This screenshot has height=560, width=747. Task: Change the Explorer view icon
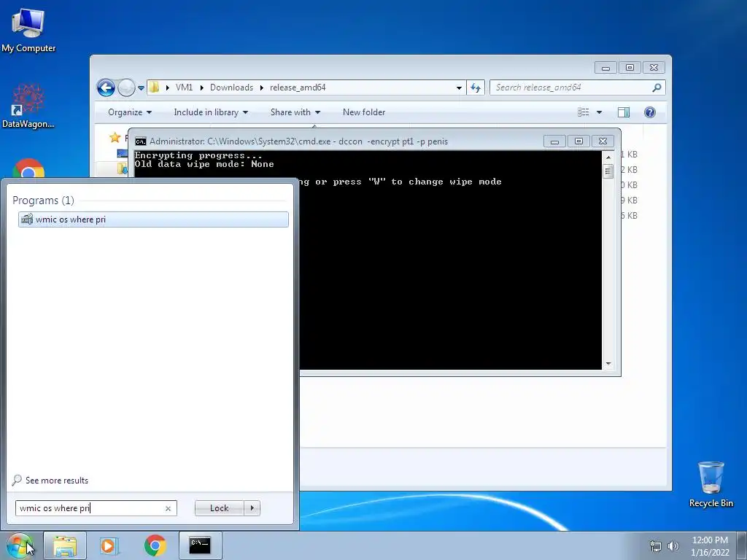pos(583,112)
